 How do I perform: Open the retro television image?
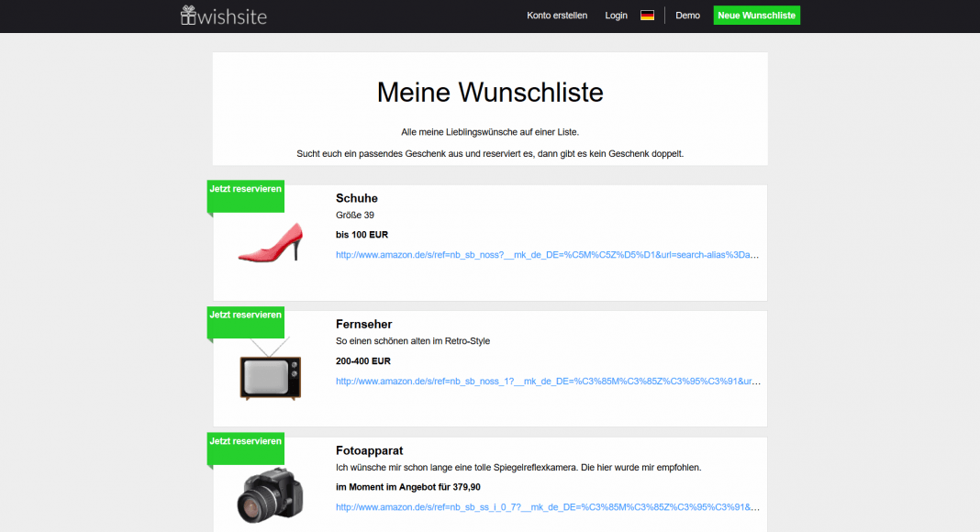271,369
